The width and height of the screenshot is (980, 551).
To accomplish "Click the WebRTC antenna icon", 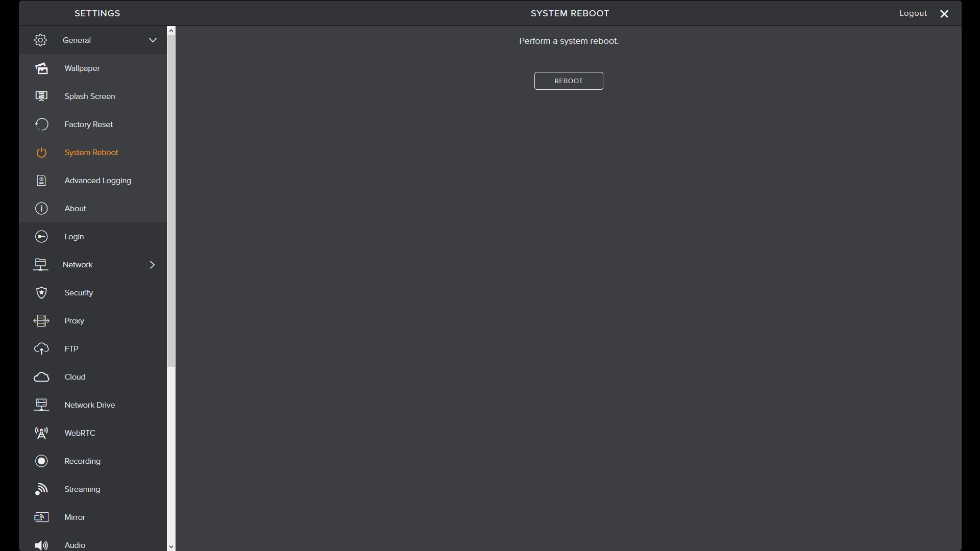I will pyautogui.click(x=41, y=433).
